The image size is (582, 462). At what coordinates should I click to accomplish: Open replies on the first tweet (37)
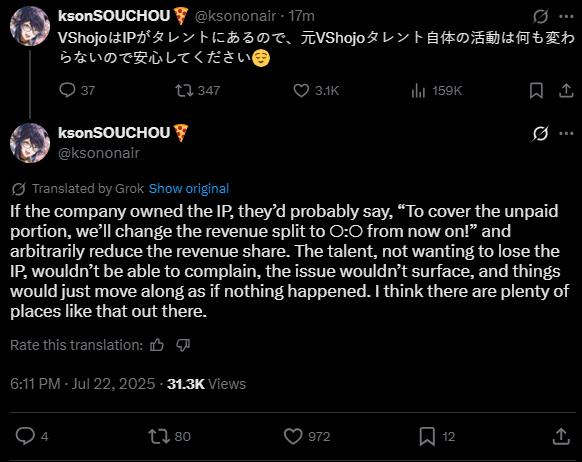77,90
